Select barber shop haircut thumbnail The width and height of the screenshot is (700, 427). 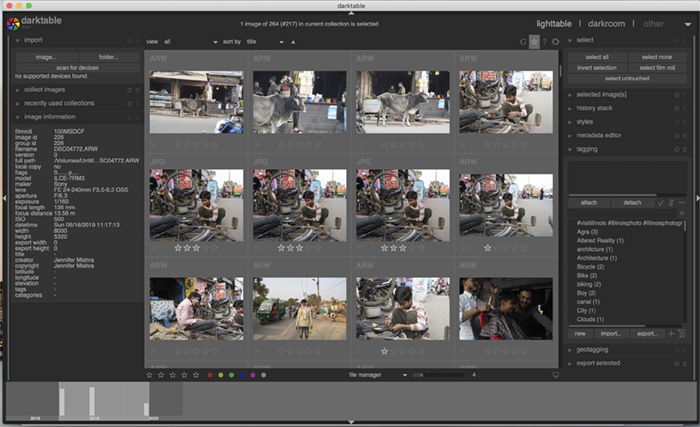coord(506,309)
